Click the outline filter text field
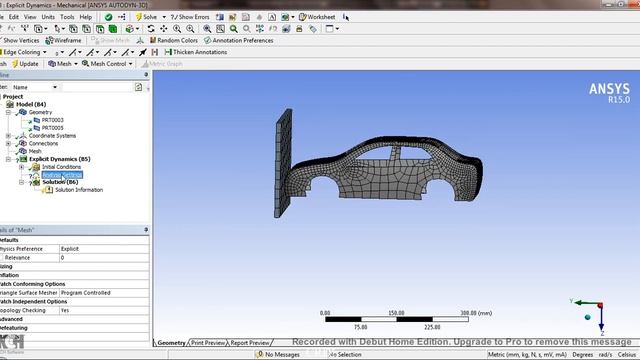Screen dimensions: 640x360 98,87
